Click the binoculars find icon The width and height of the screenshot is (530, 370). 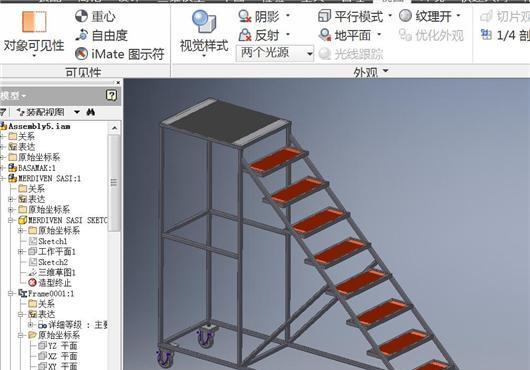tap(91, 112)
